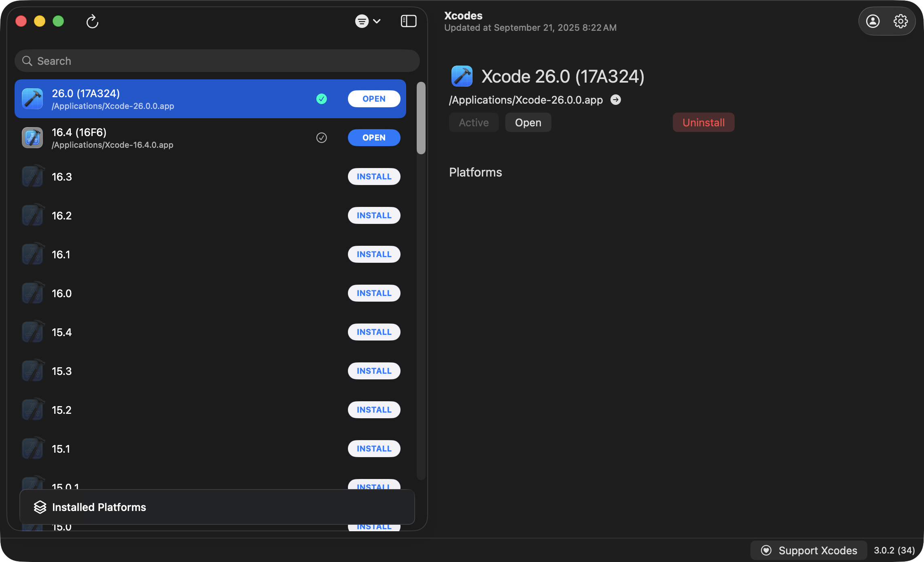924x562 pixels.
Task: Open settings via the gear icon
Action: click(901, 21)
